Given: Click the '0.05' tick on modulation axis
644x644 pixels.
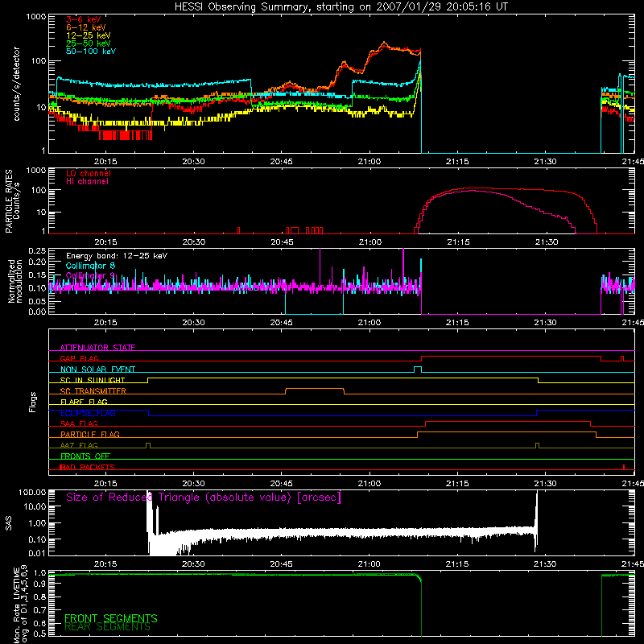Looking at the screenshot, I should (37, 301).
